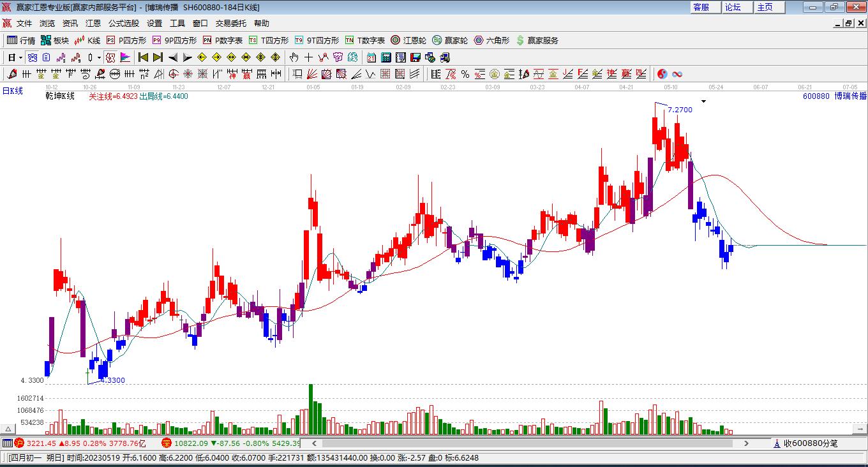Viewport: 868px width, 467px height.
Task: Select the percent sign drawing tool
Action: 465,74
